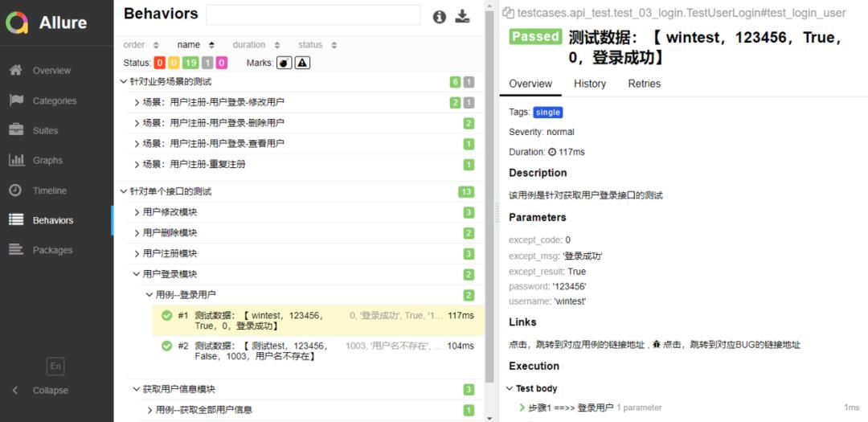The width and height of the screenshot is (868, 422).
Task: Click the download CSV icon
Action: click(x=462, y=17)
